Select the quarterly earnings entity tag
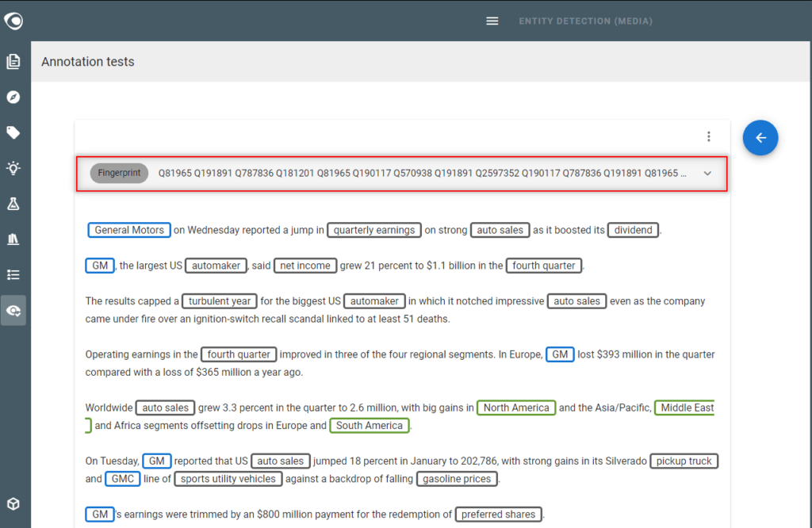 pos(374,230)
